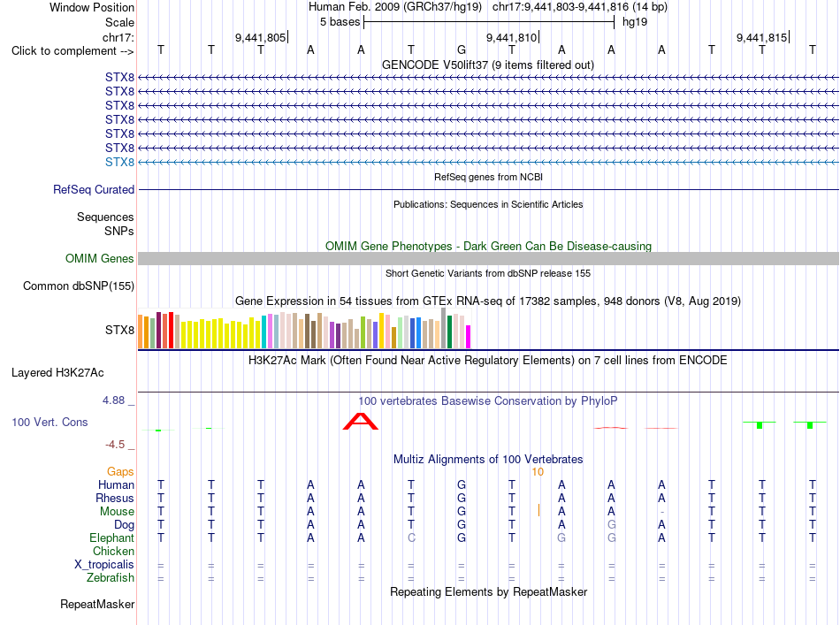Click the Sequences publications track label

[105, 217]
